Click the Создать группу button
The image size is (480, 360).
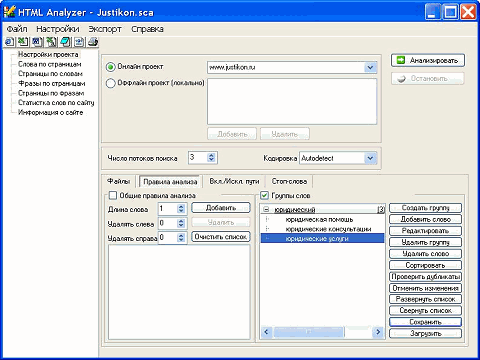(426, 208)
